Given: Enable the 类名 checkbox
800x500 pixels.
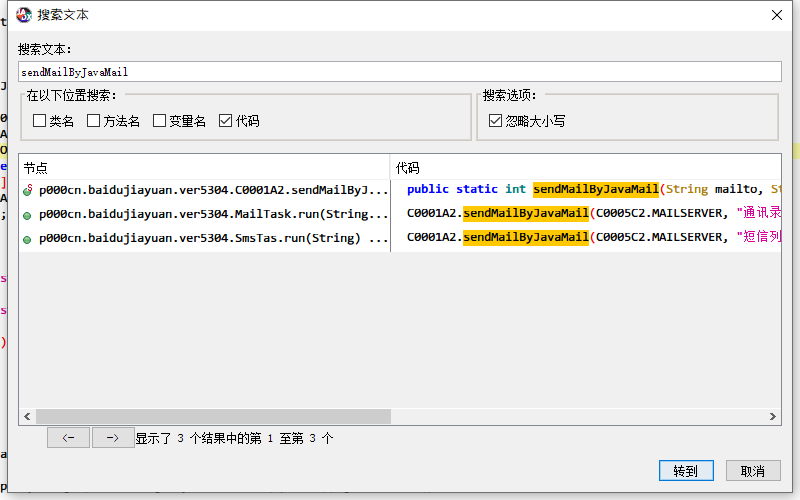Looking at the screenshot, I should point(39,120).
